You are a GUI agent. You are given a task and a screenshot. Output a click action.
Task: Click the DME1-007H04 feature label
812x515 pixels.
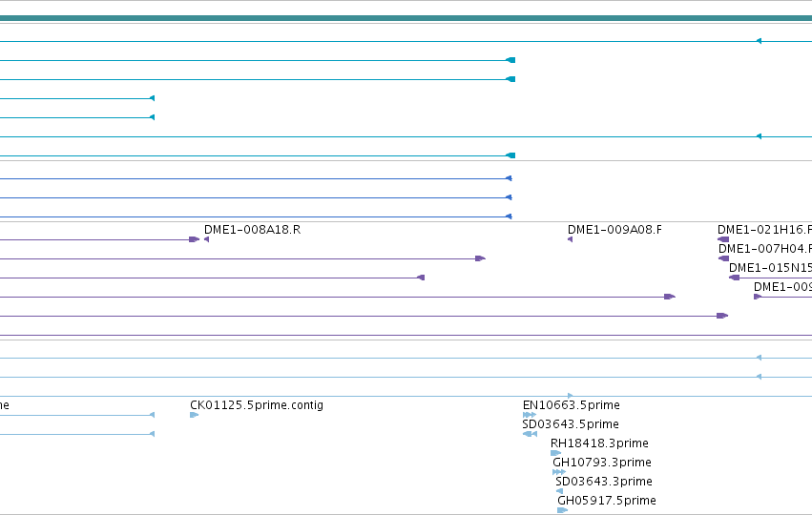click(x=765, y=249)
